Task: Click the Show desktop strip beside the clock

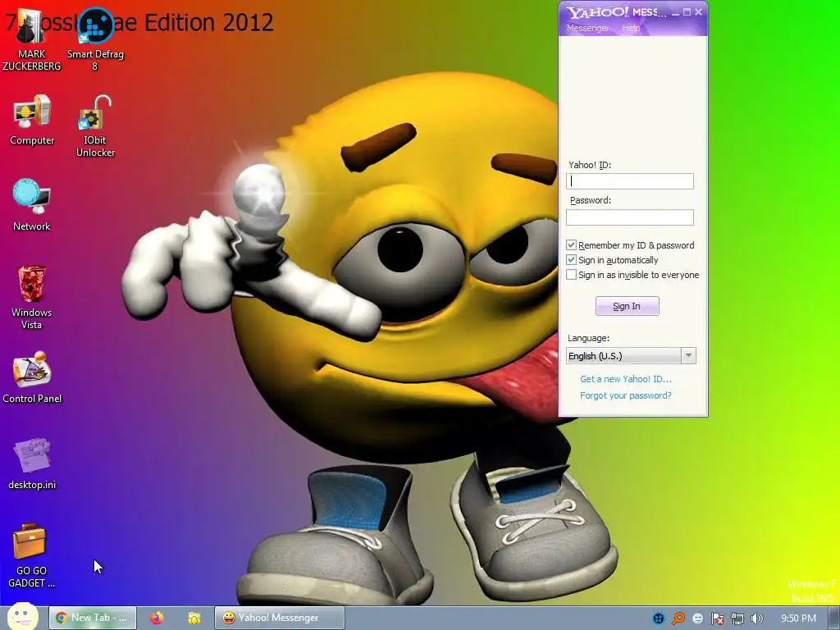Action: pyautogui.click(x=834, y=619)
